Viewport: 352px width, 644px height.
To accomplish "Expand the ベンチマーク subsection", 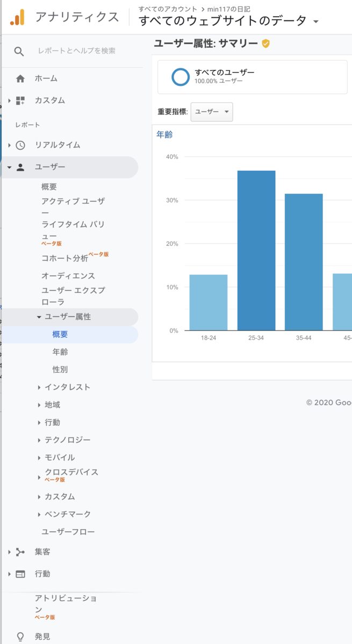I will (x=39, y=514).
